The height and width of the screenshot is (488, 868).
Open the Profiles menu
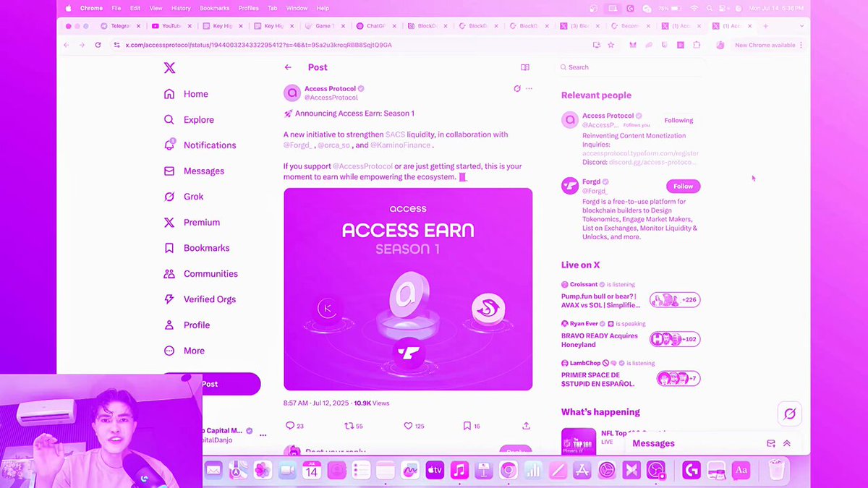point(249,8)
